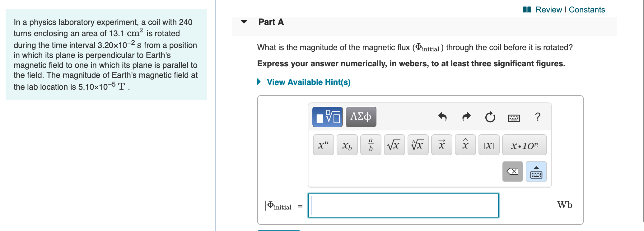Insert scientific notation with the x·10^n icon
Viewport: 644px width, 231px height.
pyautogui.click(x=524, y=144)
